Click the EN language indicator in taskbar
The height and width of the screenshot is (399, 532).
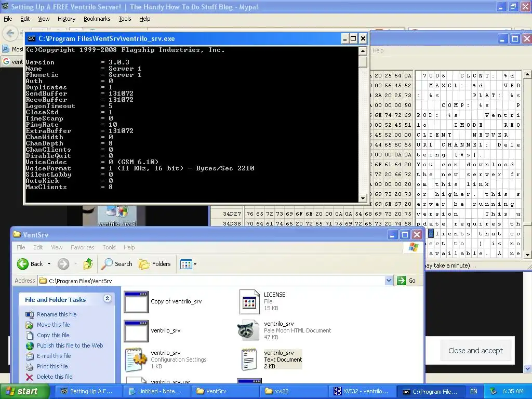coord(474,391)
